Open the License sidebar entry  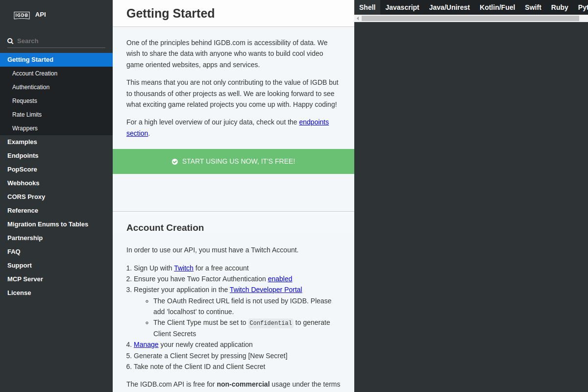(56, 293)
